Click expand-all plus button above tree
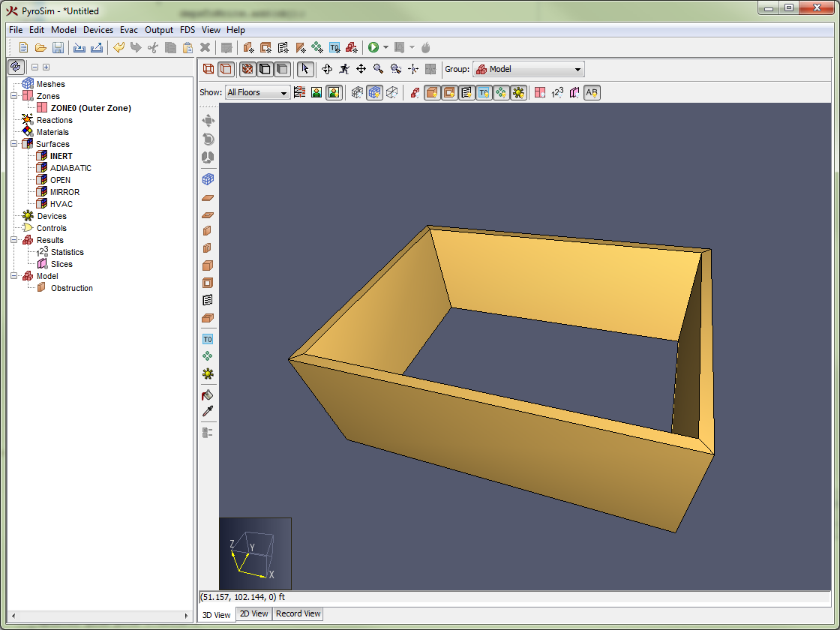The height and width of the screenshot is (630, 840). 46,67
